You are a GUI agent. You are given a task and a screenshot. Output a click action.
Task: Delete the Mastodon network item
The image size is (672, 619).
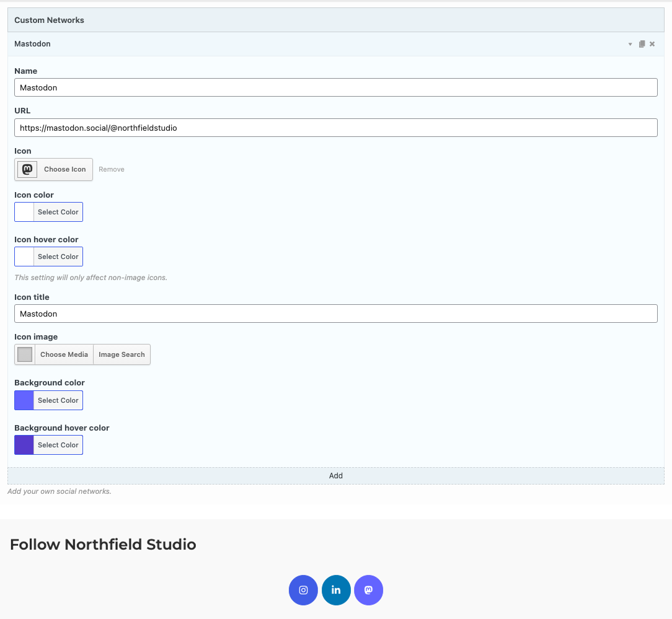click(652, 44)
